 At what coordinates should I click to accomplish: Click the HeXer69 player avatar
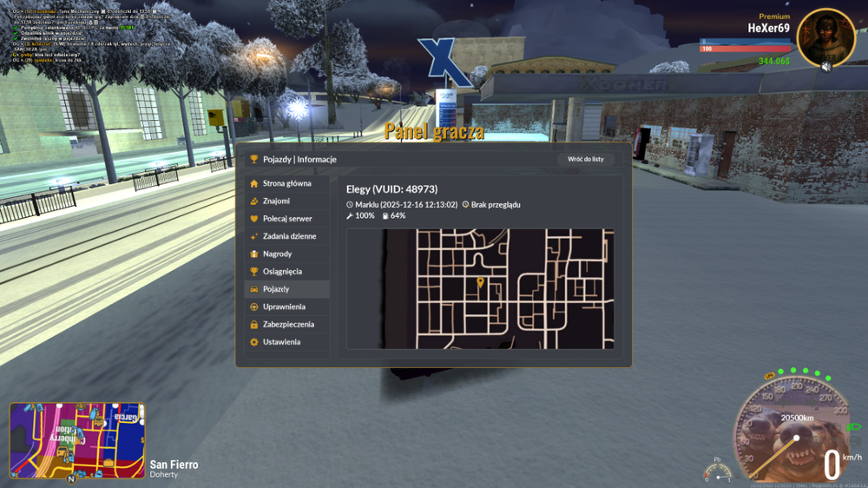tap(826, 36)
